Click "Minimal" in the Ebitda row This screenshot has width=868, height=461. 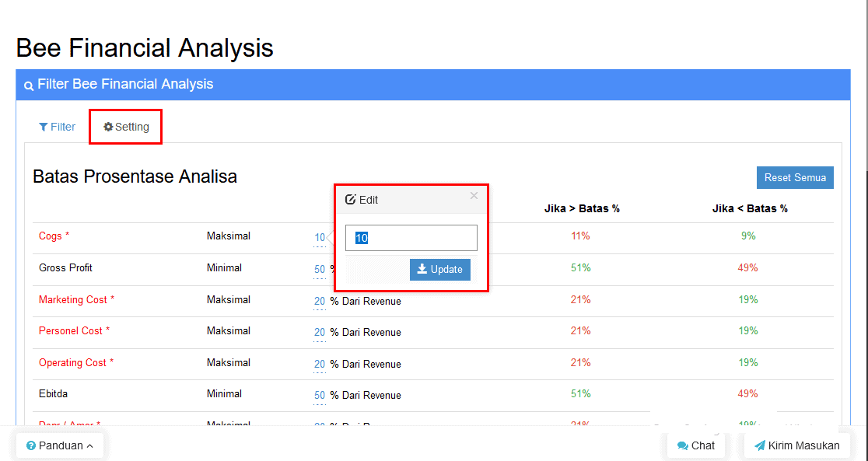coord(224,393)
